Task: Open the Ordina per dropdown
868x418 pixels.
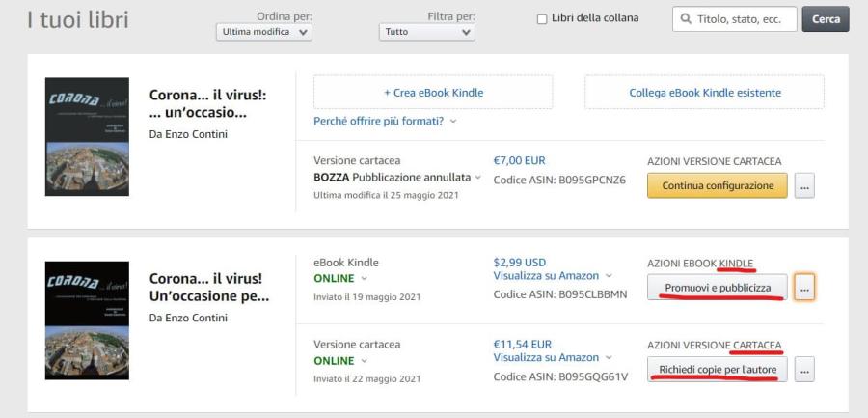Action: [264, 32]
